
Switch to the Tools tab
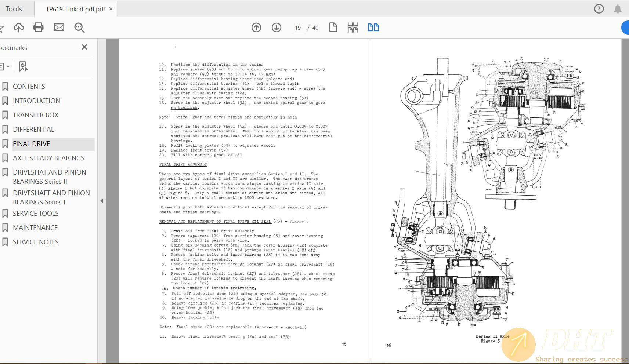pyautogui.click(x=14, y=9)
